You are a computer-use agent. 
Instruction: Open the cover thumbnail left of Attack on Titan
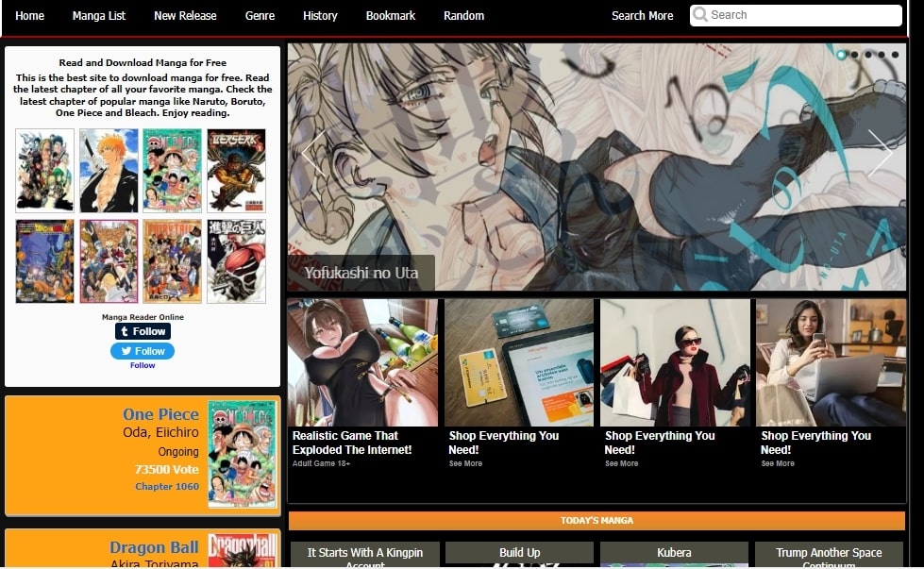coord(172,261)
